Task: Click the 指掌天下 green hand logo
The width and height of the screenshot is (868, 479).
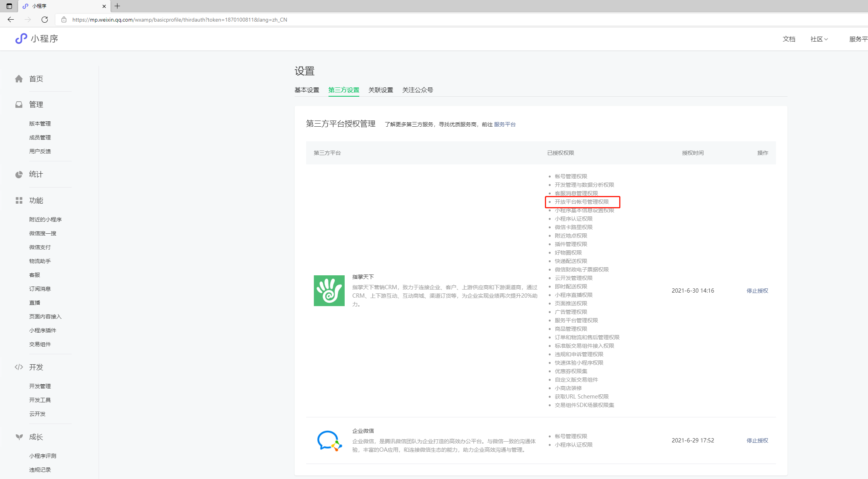Action: (329, 291)
